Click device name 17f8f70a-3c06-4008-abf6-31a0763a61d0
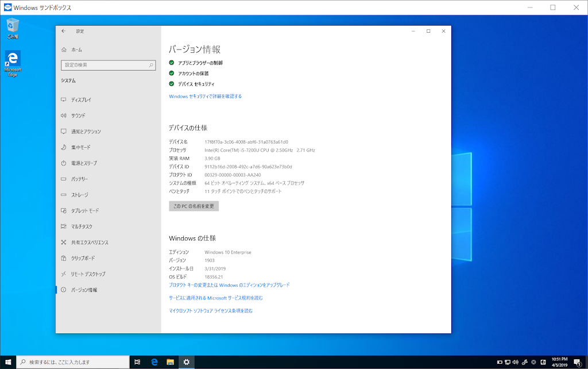The width and height of the screenshot is (588, 369). [x=246, y=142]
